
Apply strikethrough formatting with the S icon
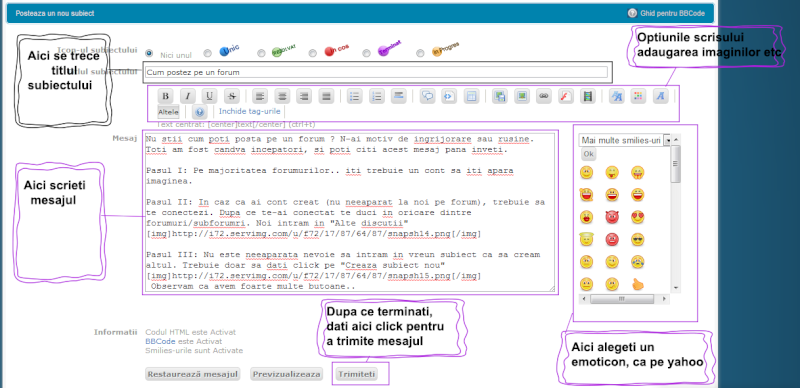tap(231, 96)
